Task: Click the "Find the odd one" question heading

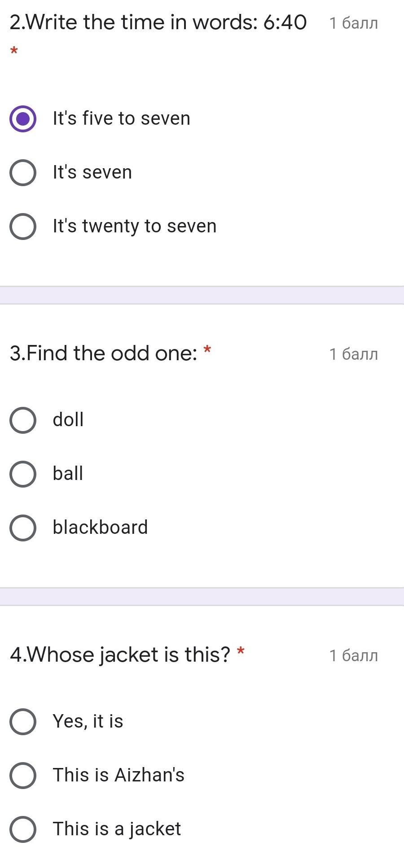Action: click(x=104, y=353)
